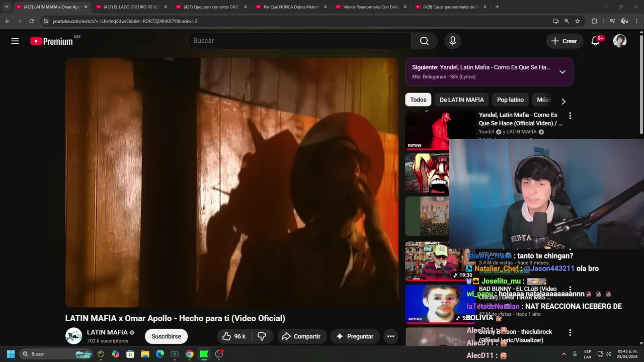
Task: Show hidden system tray icons
Action: [x=564, y=354]
